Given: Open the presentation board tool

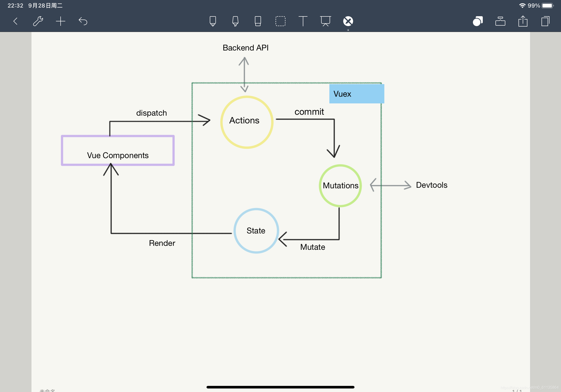Looking at the screenshot, I should click(325, 21).
